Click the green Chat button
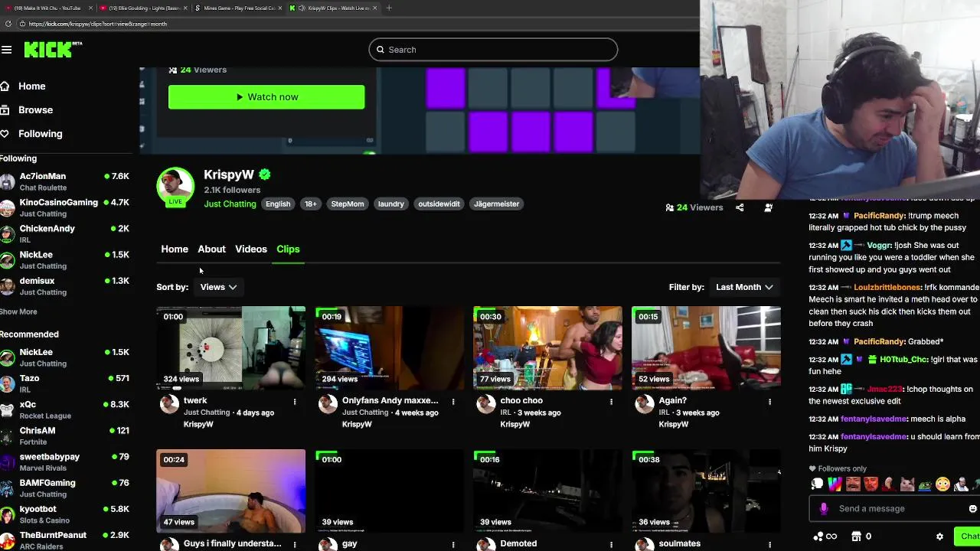 [x=968, y=536]
